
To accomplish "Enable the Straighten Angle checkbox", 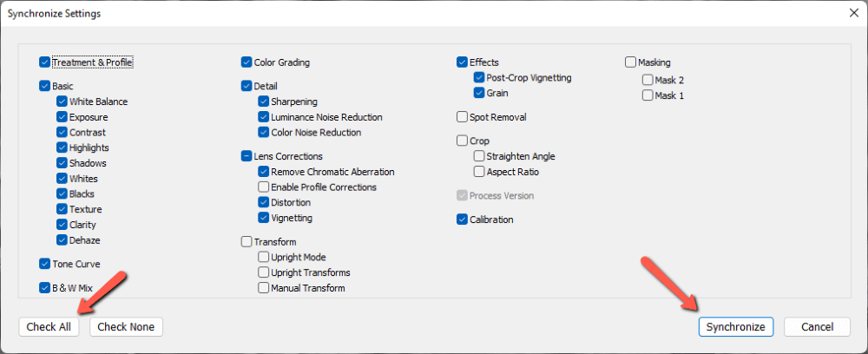I will 479,156.
